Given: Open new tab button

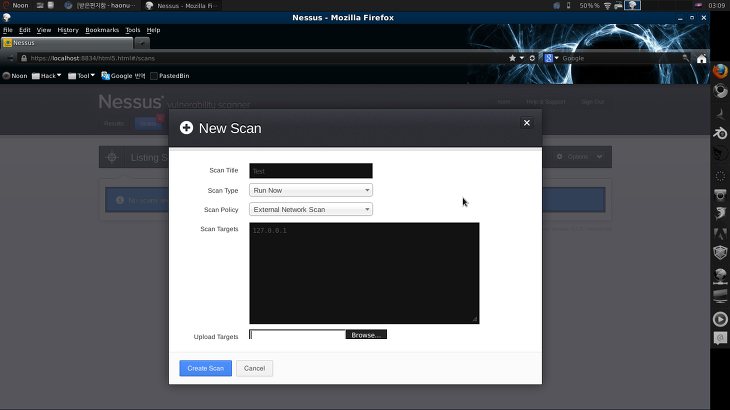Looking at the screenshot, I should pos(142,43).
